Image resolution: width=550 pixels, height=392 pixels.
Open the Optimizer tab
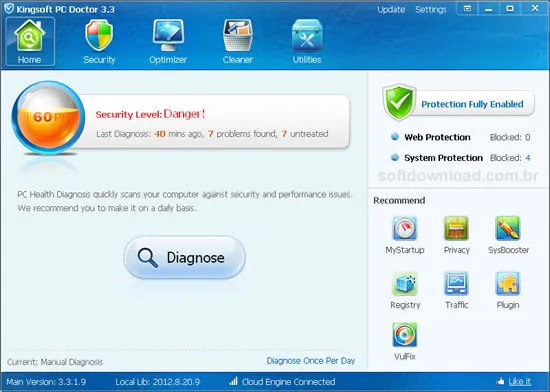point(168,42)
